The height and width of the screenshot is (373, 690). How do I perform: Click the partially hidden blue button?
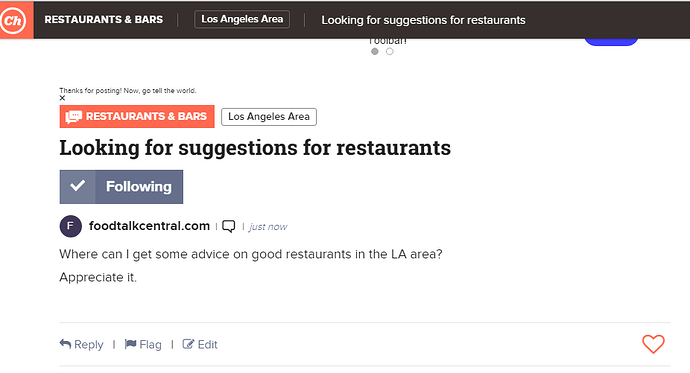coord(611,42)
